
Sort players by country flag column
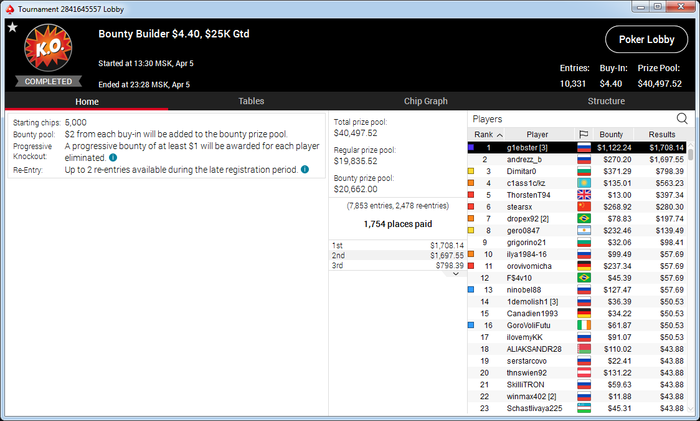coord(583,134)
